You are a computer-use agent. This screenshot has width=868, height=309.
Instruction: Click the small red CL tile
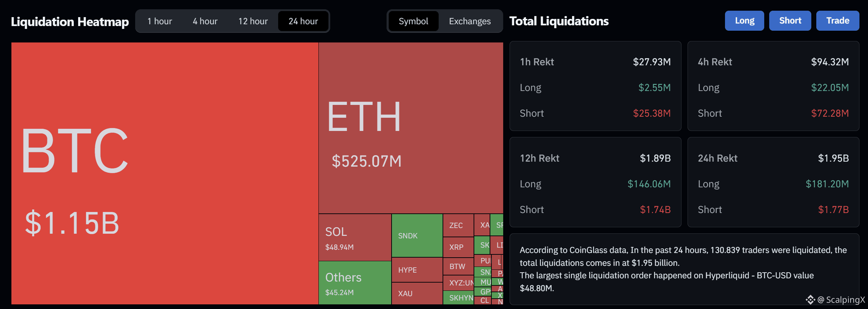coord(483,300)
